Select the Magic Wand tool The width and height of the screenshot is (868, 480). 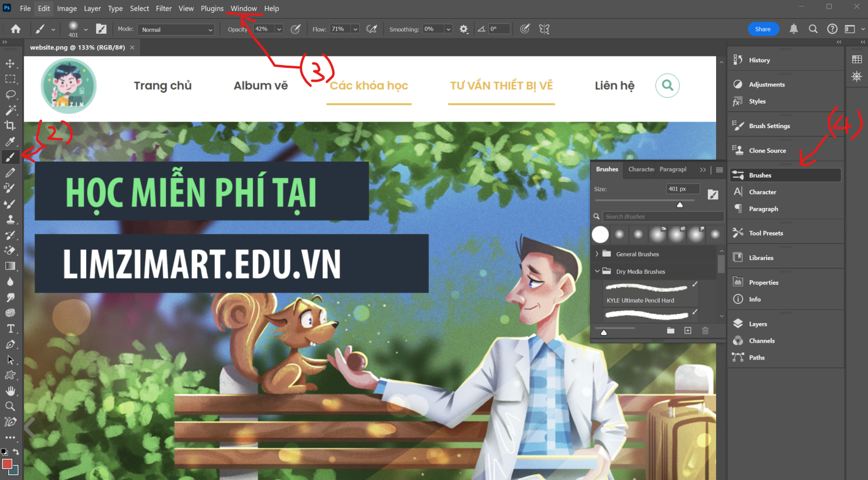click(10, 110)
